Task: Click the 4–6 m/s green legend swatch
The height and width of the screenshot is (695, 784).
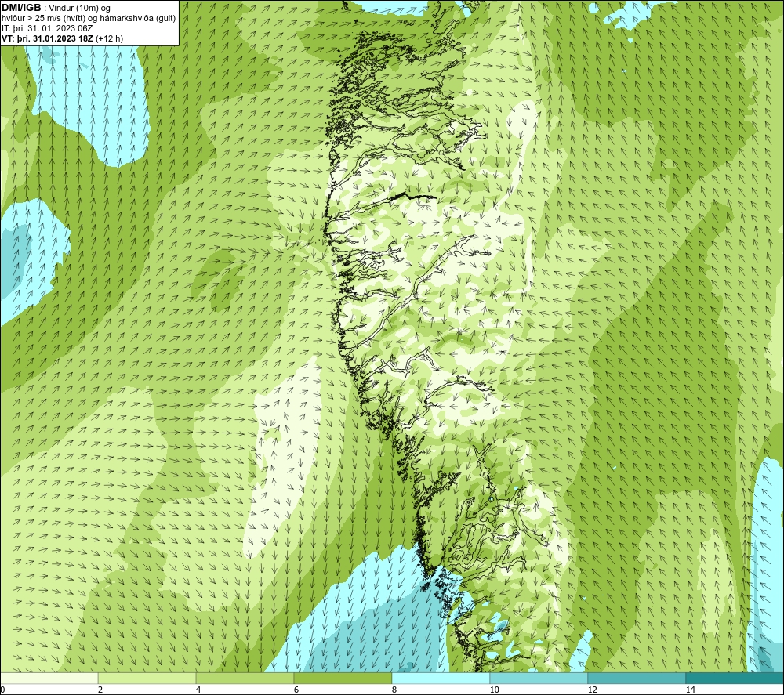Action: tap(245, 678)
